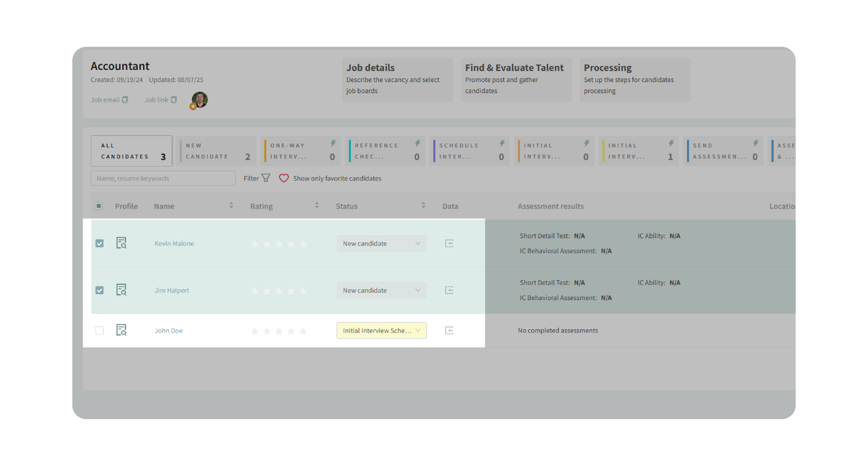
Task: Open Kevin Malone's New candidate status dropdown
Action: (x=381, y=243)
